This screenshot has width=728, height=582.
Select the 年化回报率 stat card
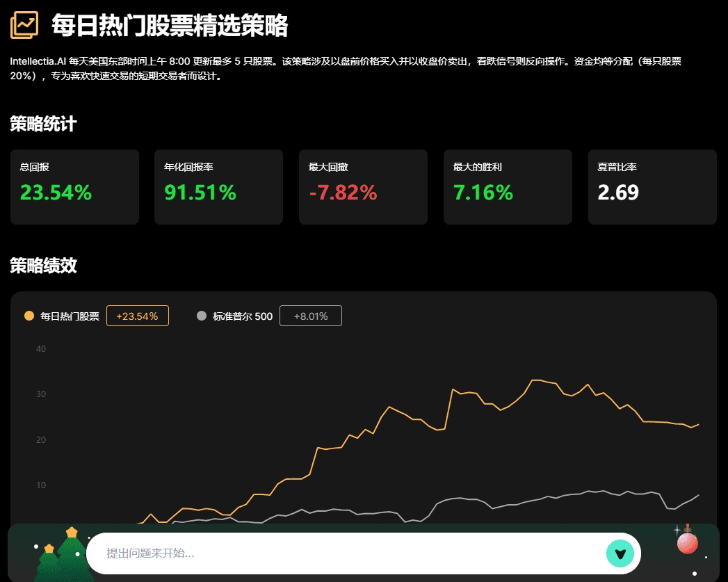click(x=218, y=187)
